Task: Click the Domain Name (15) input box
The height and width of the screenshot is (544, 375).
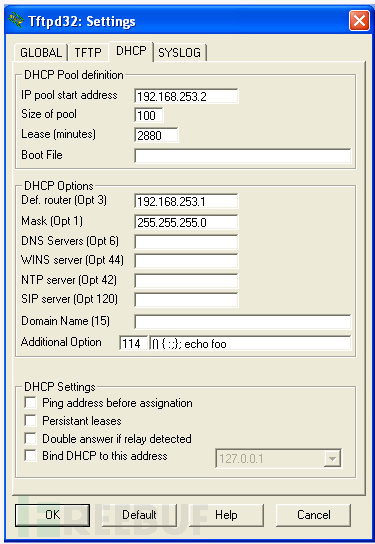Action: pos(242,322)
